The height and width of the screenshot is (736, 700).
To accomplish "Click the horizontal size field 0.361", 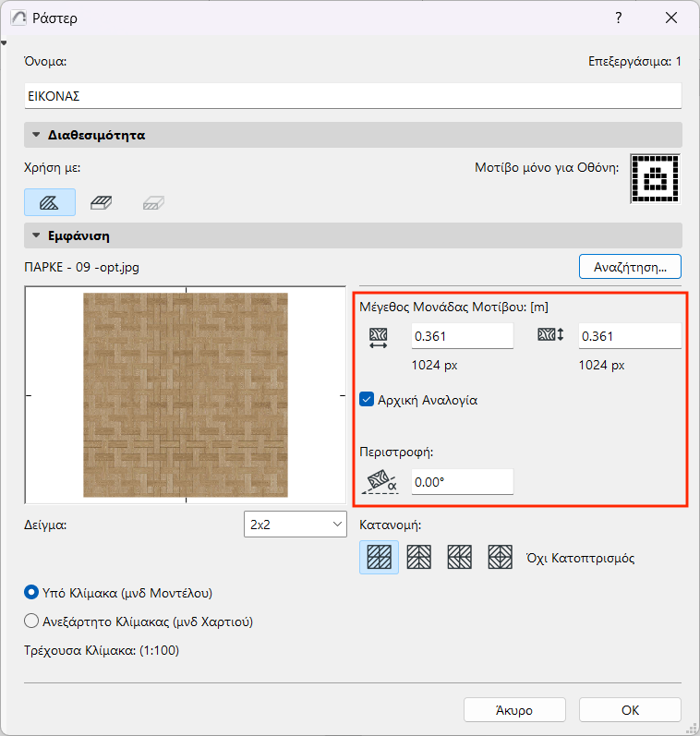I will (463, 336).
